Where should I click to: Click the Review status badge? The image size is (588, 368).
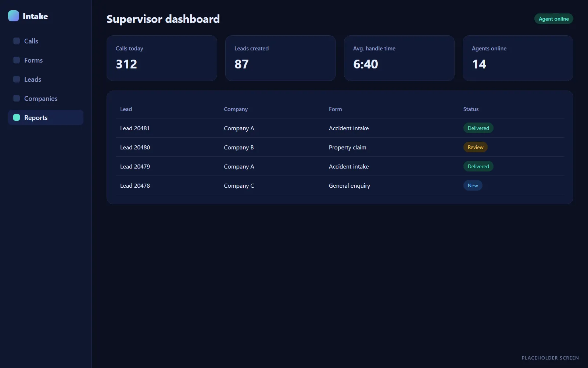(x=475, y=147)
